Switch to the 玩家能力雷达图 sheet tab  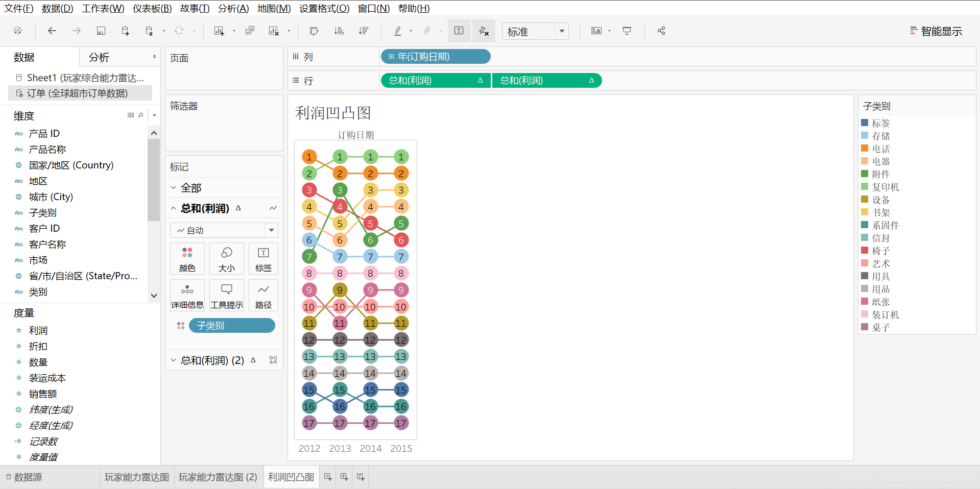coord(136,476)
